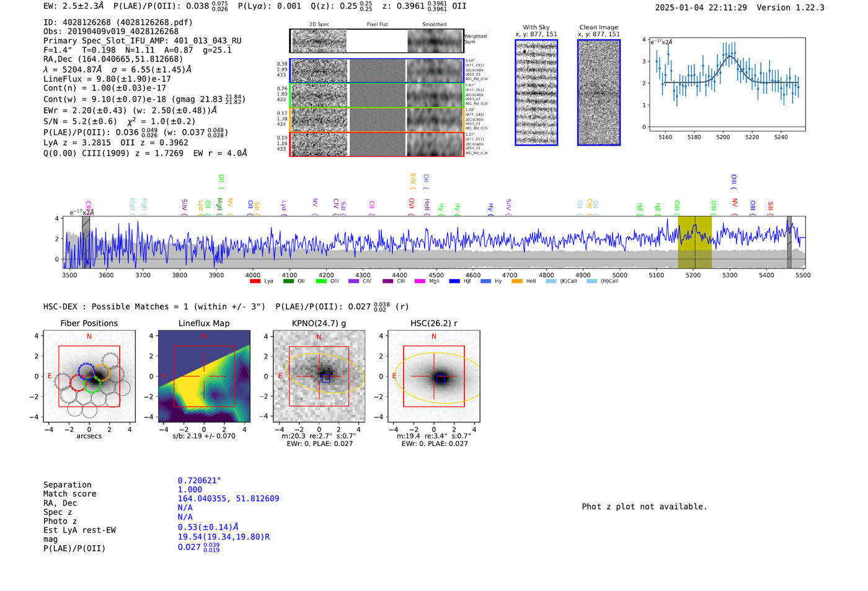Select the blue Hβ legend swatch
Image resolution: width=868 pixels, height=591 pixels.
point(454,282)
